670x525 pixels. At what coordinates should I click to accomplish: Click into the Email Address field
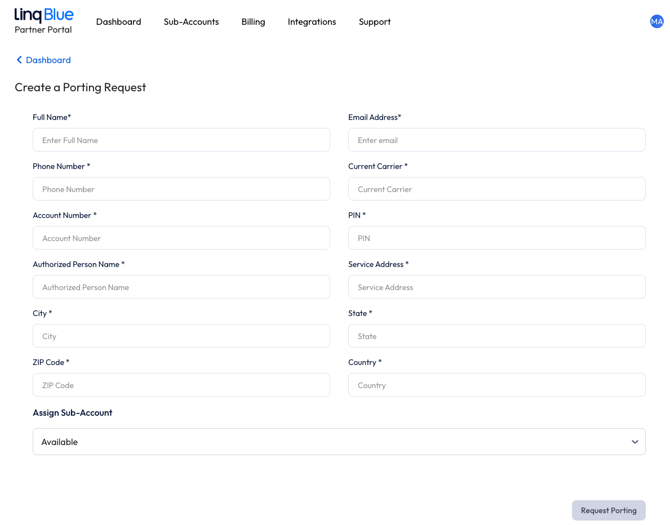click(x=496, y=140)
